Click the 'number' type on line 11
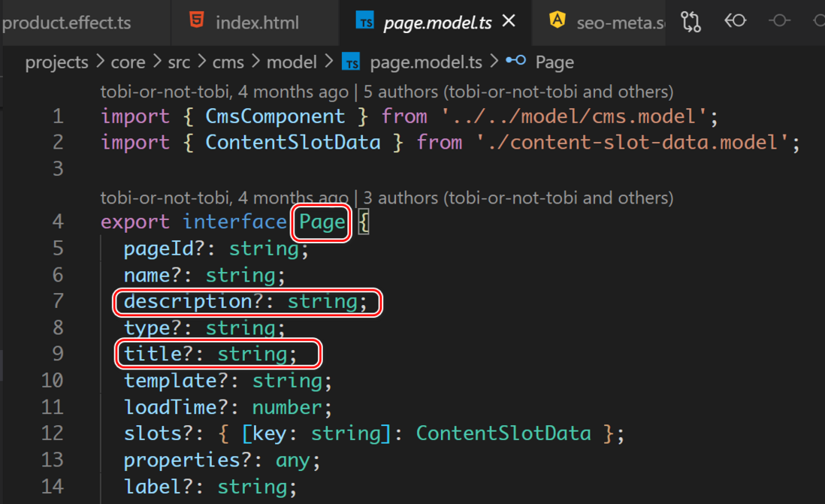825x504 pixels. 287,407
